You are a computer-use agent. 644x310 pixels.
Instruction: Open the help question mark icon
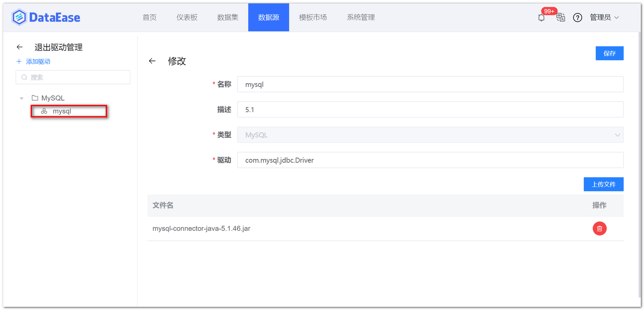point(578,18)
